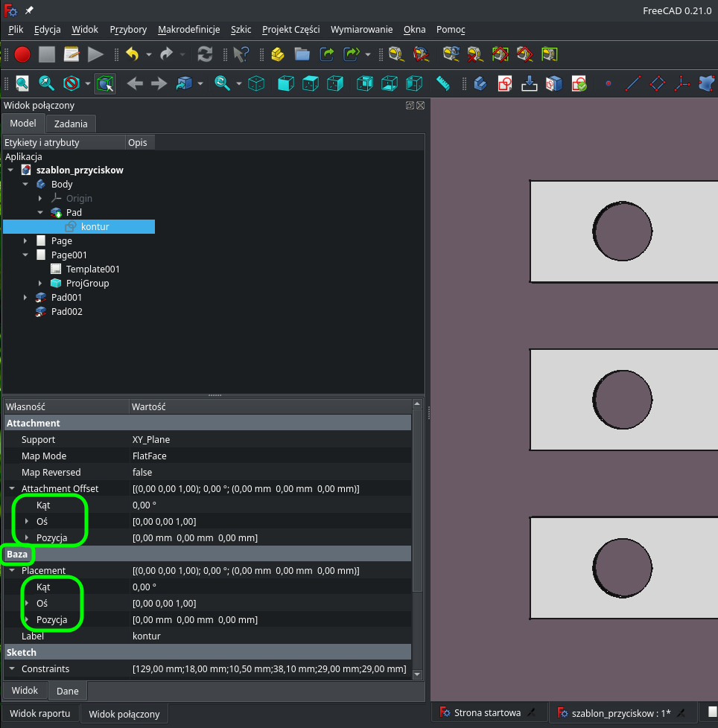Expand the Origin node under Body

pyautogui.click(x=40, y=198)
